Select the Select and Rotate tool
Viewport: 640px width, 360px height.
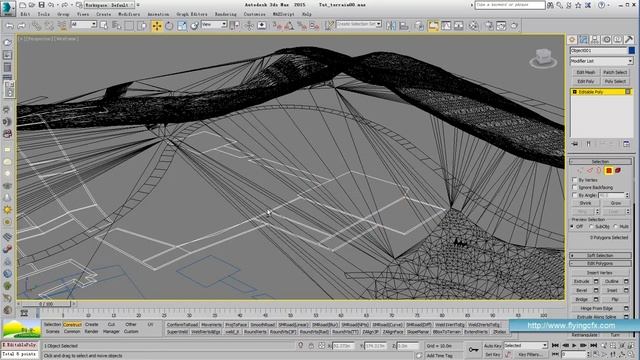coord(169,26)
